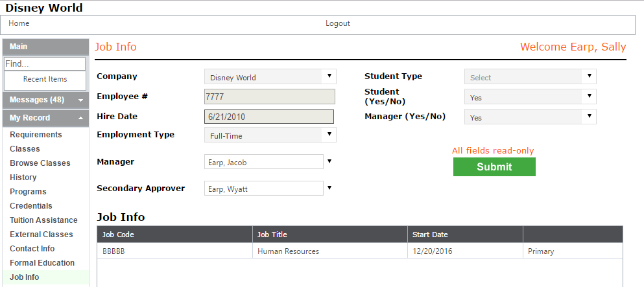Click the Job Title column header
The width and height of the screenshot is (644, 287).
coord(330,235)
